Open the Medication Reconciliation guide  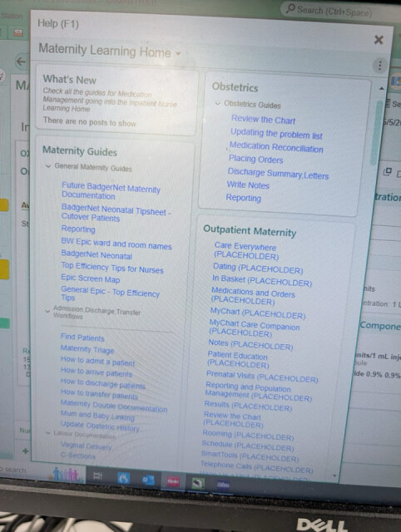[x=276, y=147]
